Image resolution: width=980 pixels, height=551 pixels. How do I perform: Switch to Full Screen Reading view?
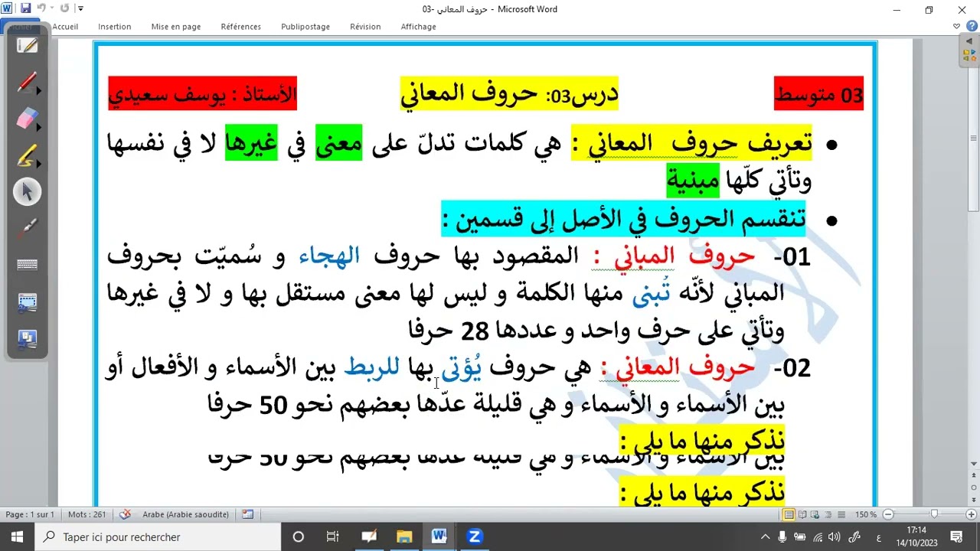pyautogui.click(x=802, y=514)
